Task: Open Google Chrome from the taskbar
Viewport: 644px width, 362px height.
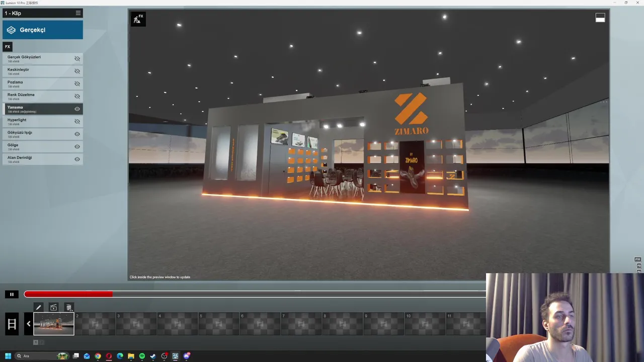Action: click(x=98, y=356)
